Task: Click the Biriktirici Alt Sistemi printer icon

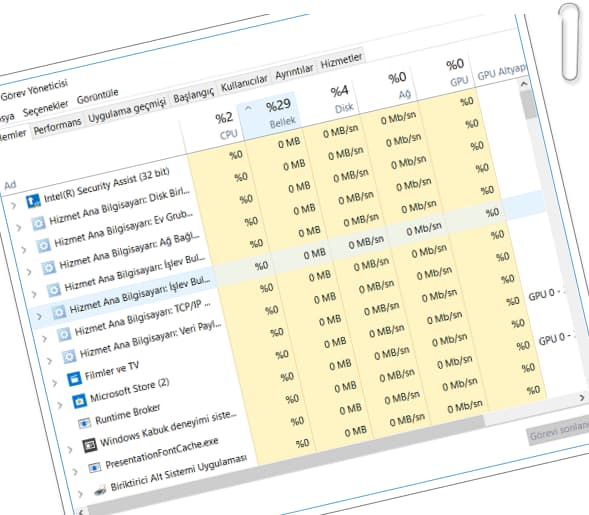Action: tap(100, 490)
